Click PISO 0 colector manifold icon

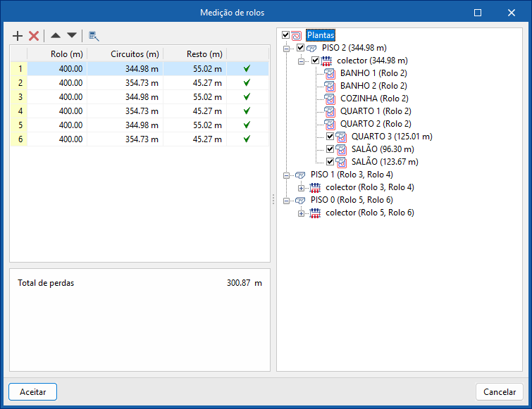click(315, 213)
